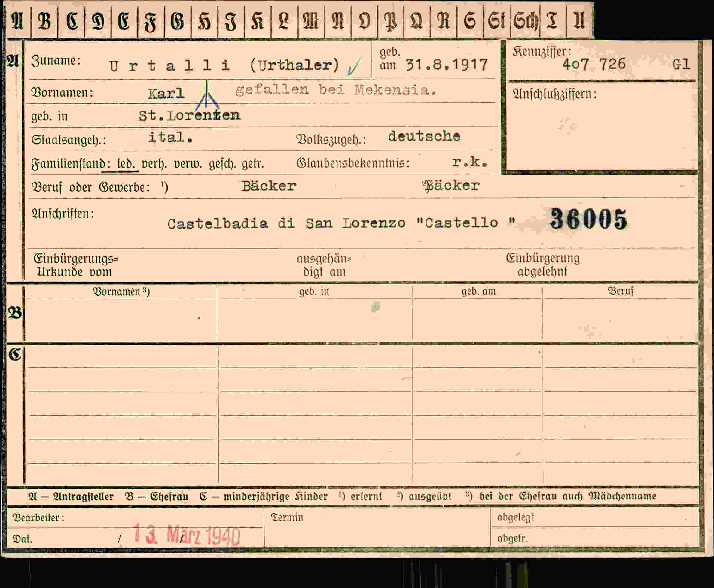Select the 'G' alphabet index tab
This screenshot has width=714, height=588.
pyautogui.click(x=178, y=21)
